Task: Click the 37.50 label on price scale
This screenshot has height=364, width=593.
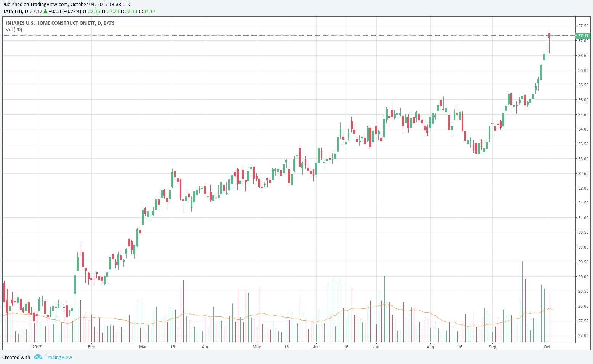Action: pos(583,26)
